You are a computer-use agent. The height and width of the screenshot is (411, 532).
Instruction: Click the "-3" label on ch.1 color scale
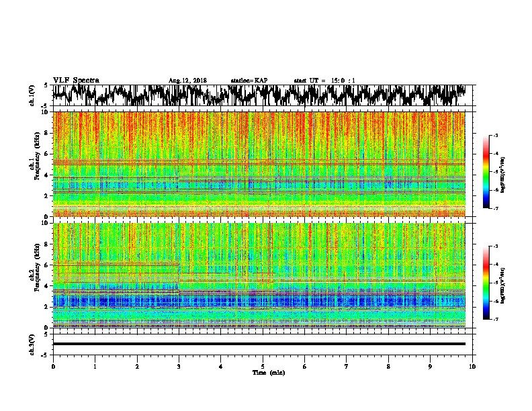pyautogui.click(x=495, y=136)
